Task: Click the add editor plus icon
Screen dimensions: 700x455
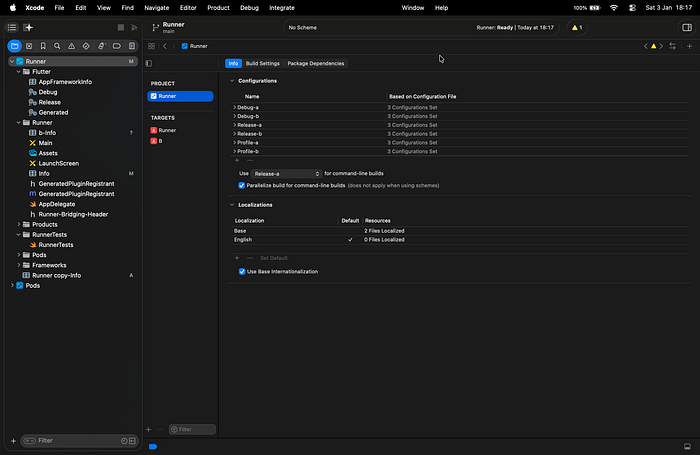Action: 689,46
